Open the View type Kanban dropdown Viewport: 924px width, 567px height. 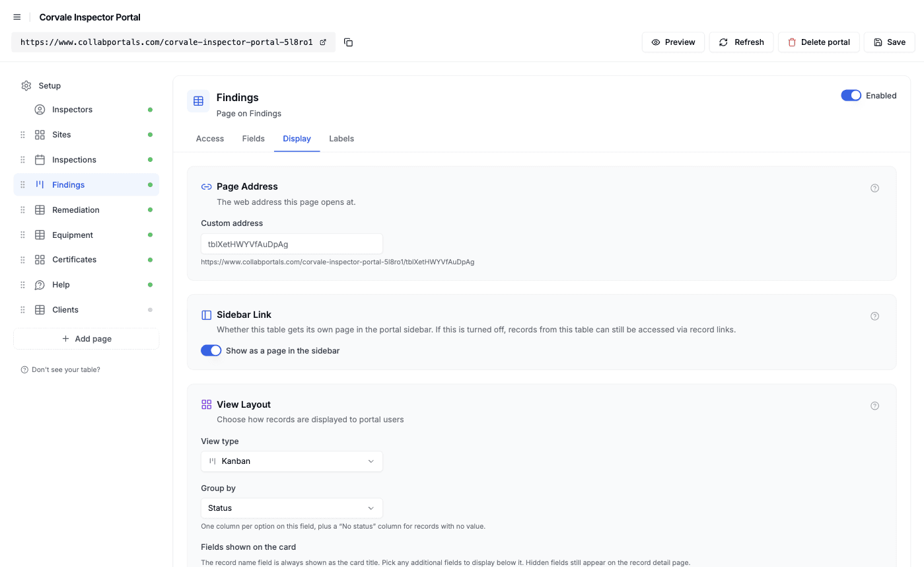click(292, 461)
